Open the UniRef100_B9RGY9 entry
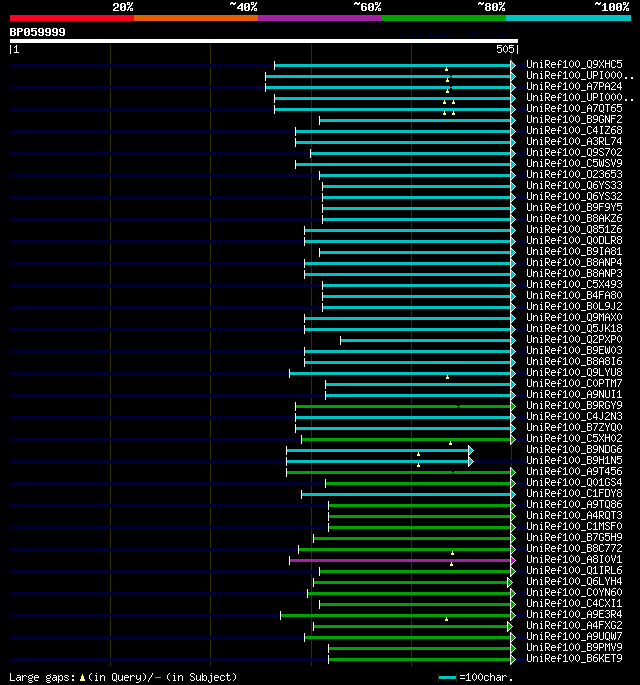Viewport: 640px width, 685px height. tap(574, 405)
